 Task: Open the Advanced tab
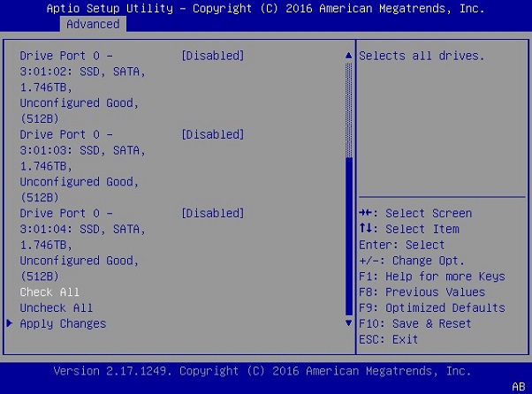(93, 24)
